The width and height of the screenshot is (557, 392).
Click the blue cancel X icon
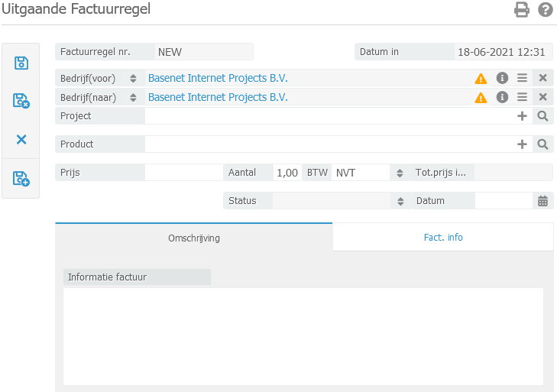click(21, 139)
